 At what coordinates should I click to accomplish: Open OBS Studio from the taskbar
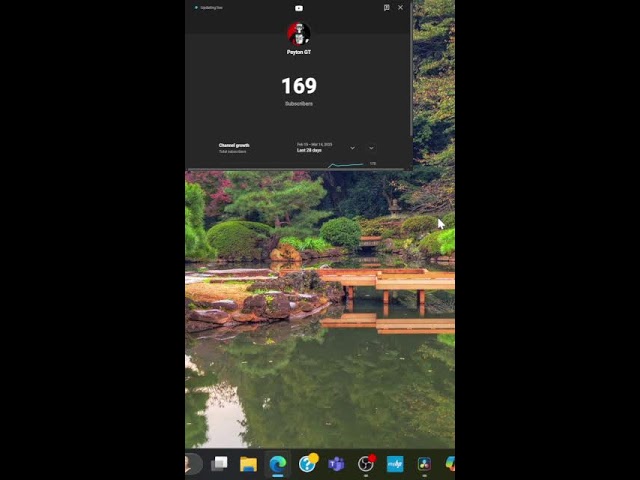coord(366,464)
